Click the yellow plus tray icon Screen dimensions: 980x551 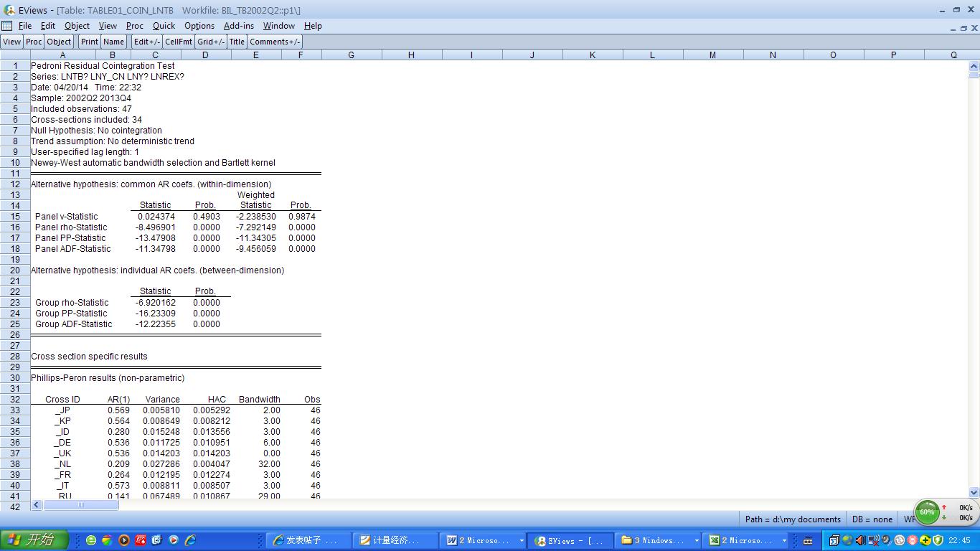pos(925,540)
